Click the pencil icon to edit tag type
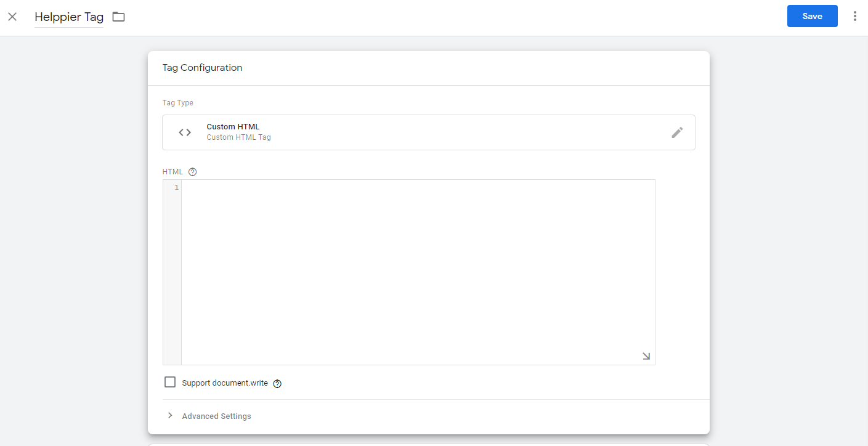 coord(677,132)
